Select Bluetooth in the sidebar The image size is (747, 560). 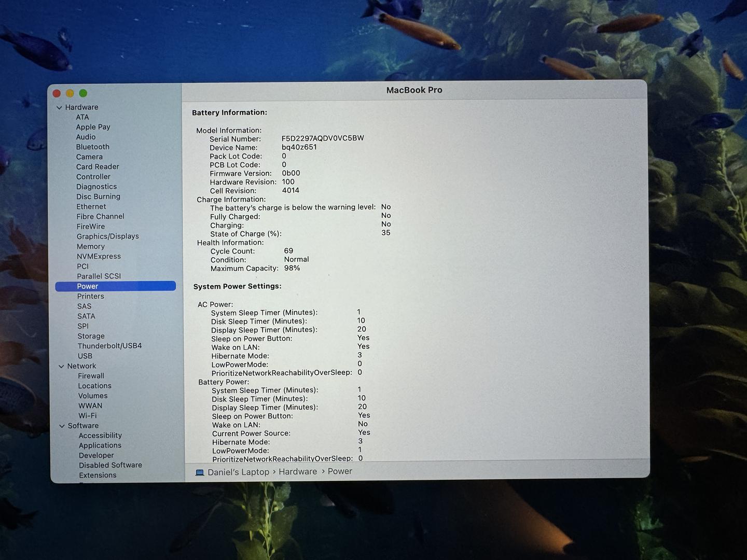coord(92,147)
